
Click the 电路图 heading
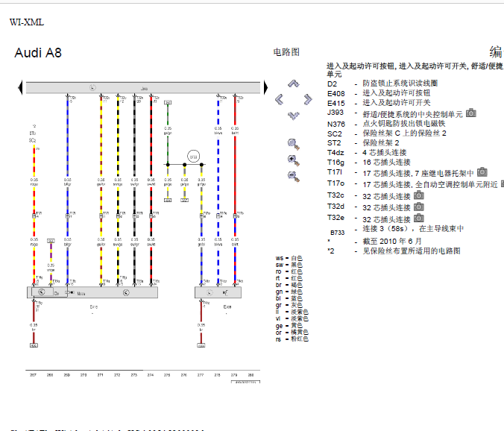coord(286,52)
